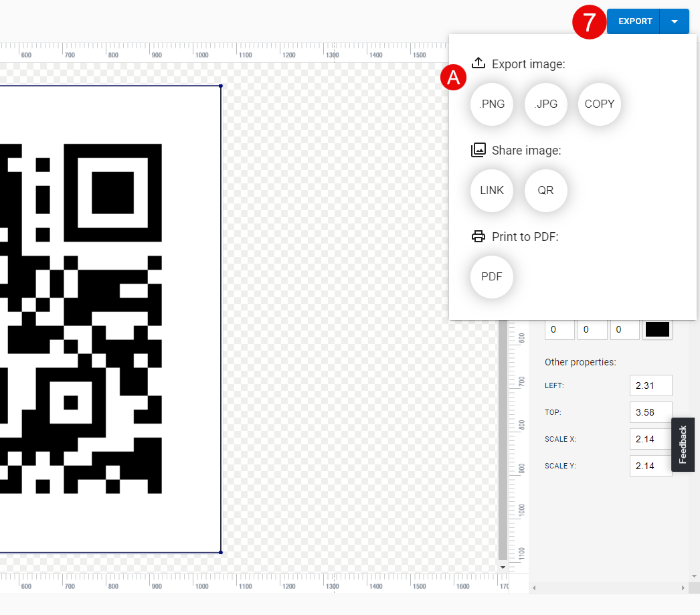This screenshot has height=615, width=700.
Task: Click the 'Export image:' heading
Action: [x=529, y=64]
